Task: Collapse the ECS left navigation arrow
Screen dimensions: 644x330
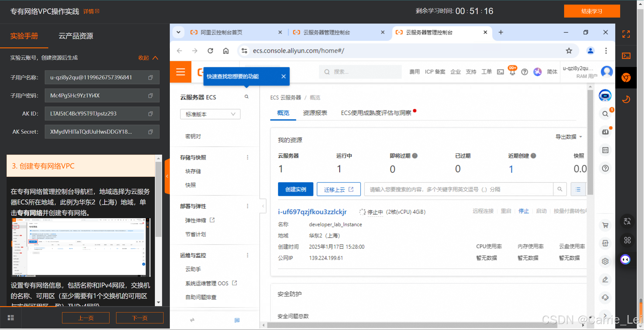Action: (263, 206)
